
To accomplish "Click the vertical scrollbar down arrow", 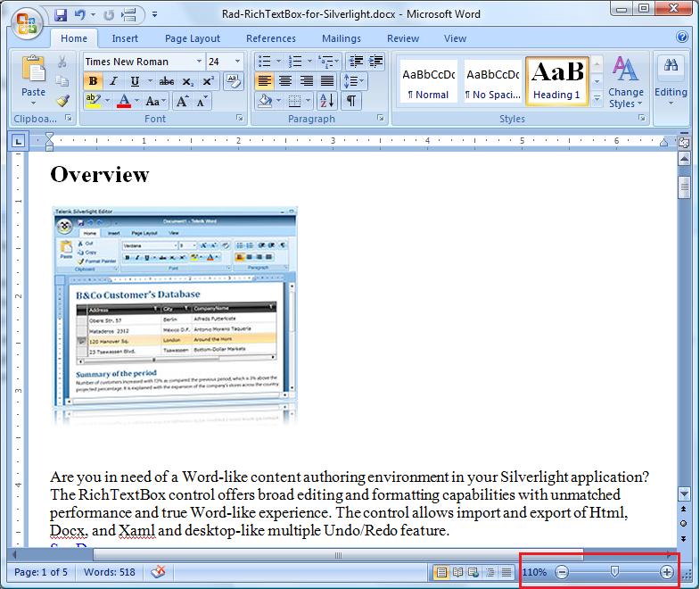I will tap(684, 494).
